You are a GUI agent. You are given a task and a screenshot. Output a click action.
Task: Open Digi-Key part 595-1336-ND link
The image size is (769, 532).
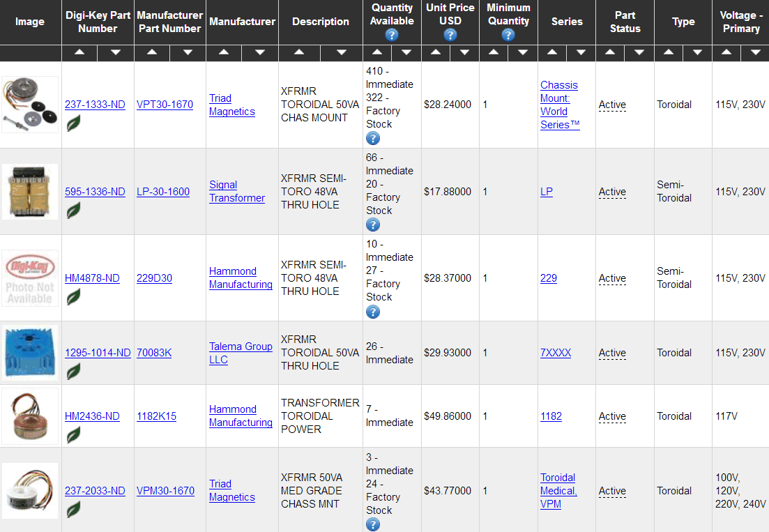95,192
